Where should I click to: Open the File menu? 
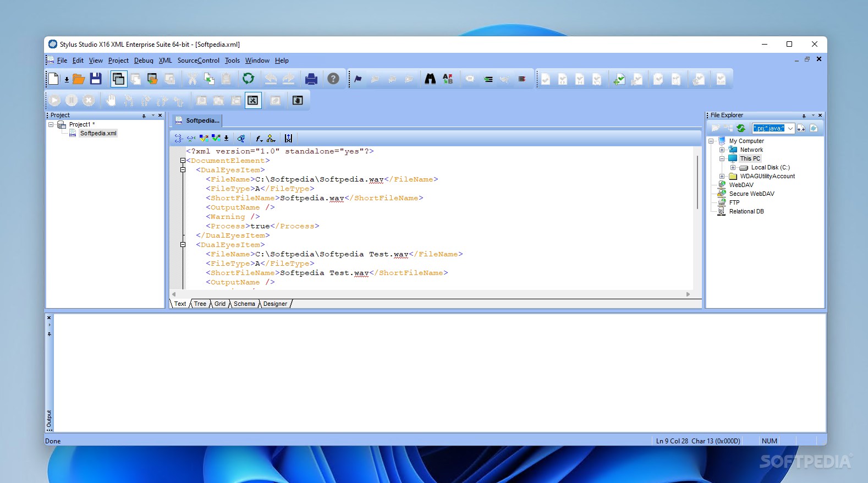[62, 61]
